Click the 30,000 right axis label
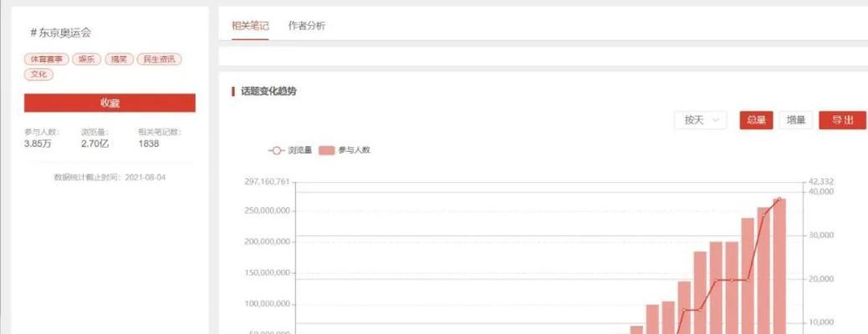The width and height of the screenshot is (868, 334). tap(821, 235)
